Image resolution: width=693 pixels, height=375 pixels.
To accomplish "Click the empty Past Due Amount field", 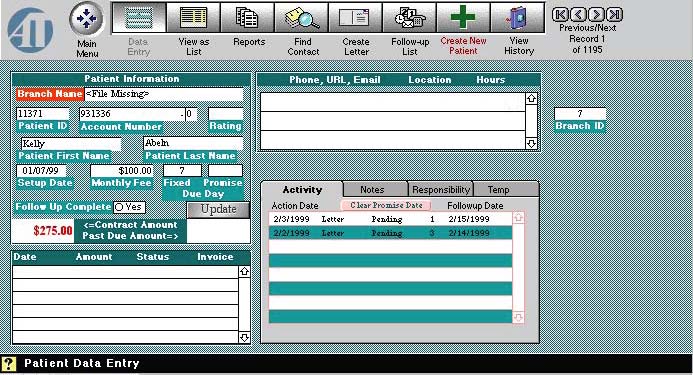I will coord(218,231).
